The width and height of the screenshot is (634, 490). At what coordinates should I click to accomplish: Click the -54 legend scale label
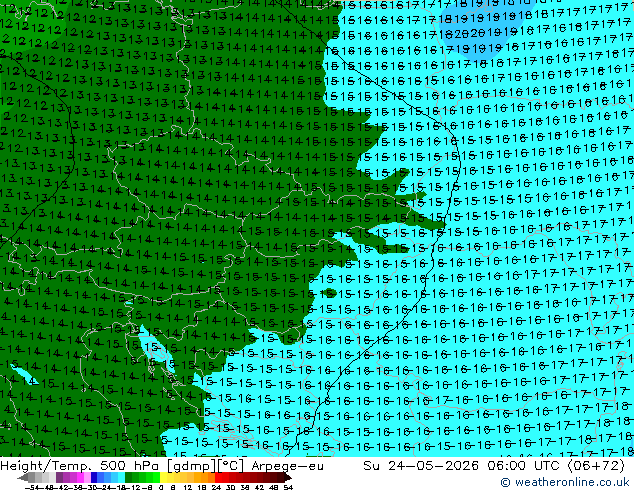[32, 487]
